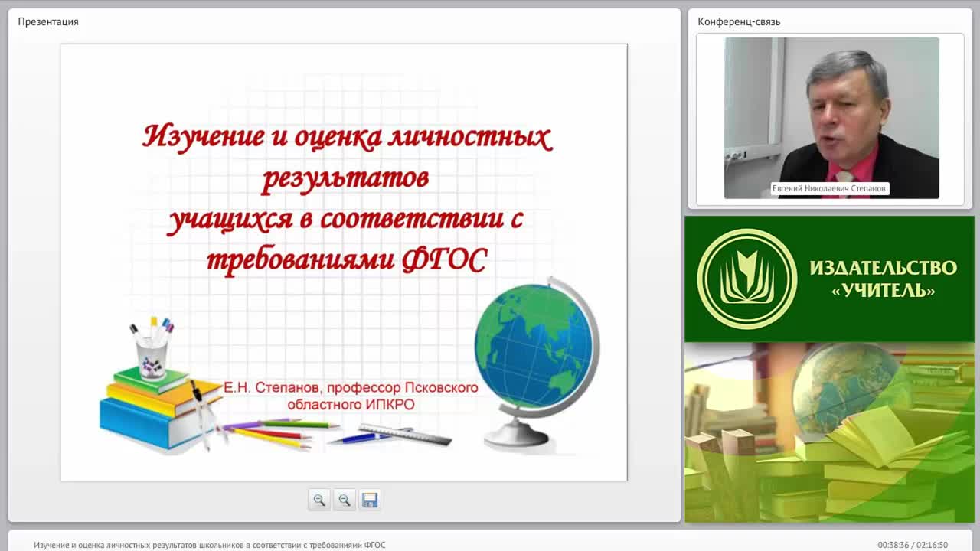Click the presenter's webcam video
The image size is (980, 551).
[x=831, y=118]
